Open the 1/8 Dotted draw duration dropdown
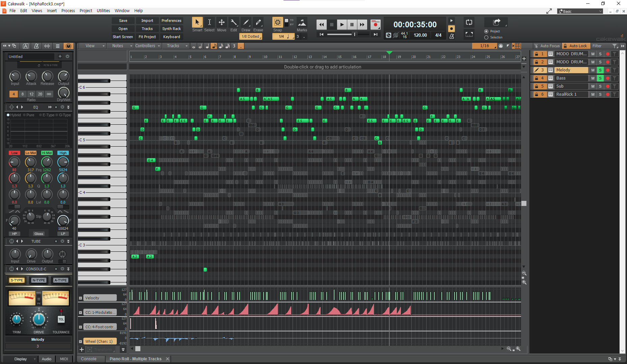The height and width of the screenshot is (364, 627). coord(251,36)
